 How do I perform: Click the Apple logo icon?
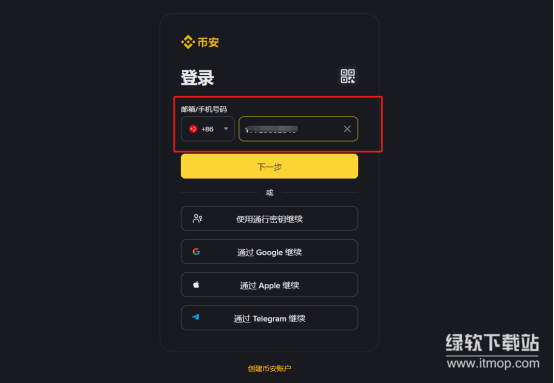tap(196, 284)
